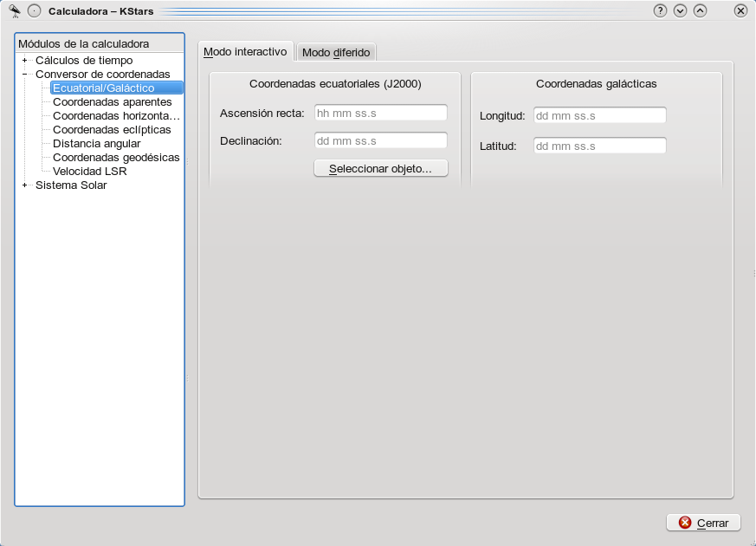The height and width of the screenshot is (546, 756).
Task: Switch to the Modo diferido tab
Action: (336, 53)
